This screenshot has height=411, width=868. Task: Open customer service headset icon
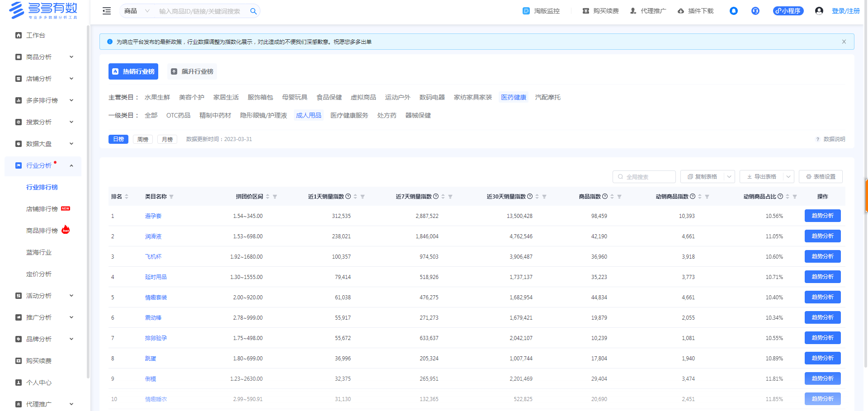755,11
